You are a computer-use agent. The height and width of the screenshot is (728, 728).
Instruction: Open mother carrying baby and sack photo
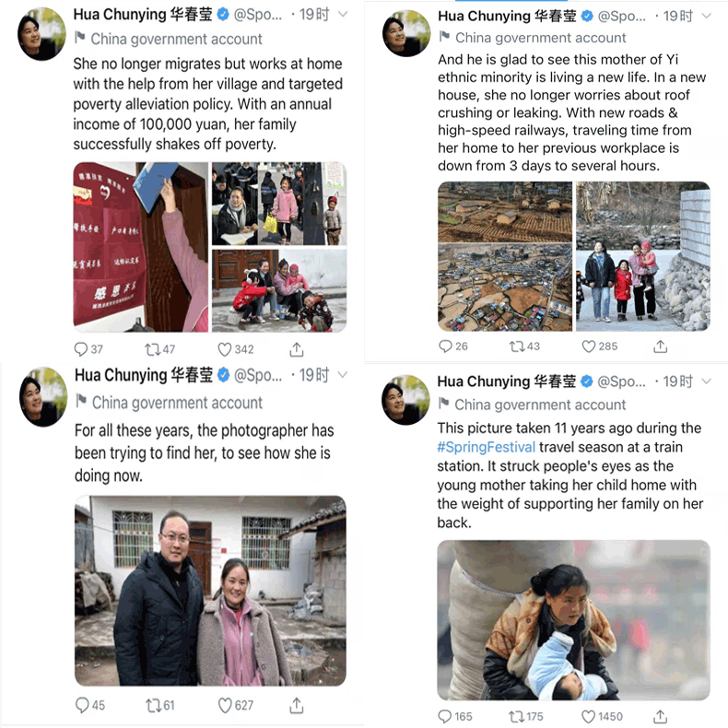[x=573, y=620]
